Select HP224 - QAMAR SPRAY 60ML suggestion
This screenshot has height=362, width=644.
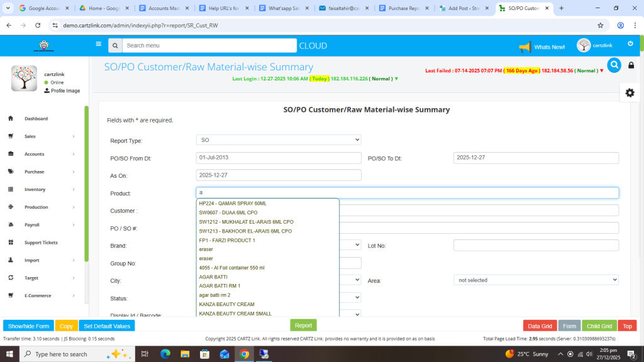coord(233,204)
